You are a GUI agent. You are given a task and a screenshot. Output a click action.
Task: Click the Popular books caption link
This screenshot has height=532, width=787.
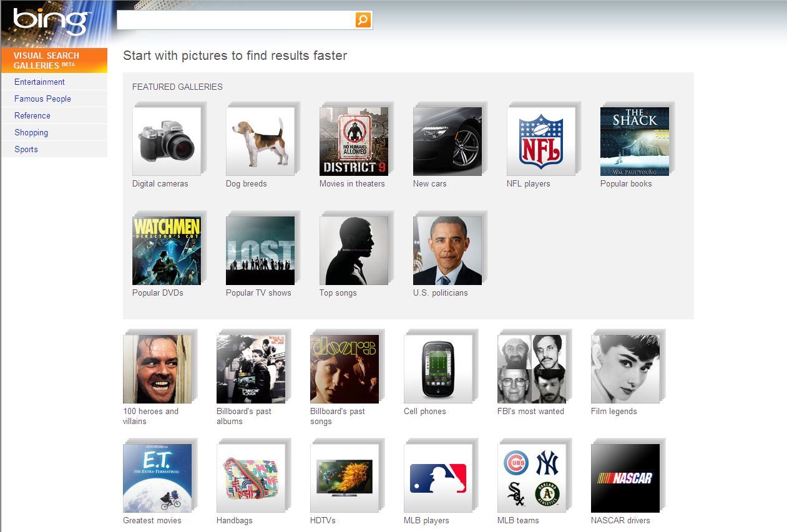click(x=626, y=184)
